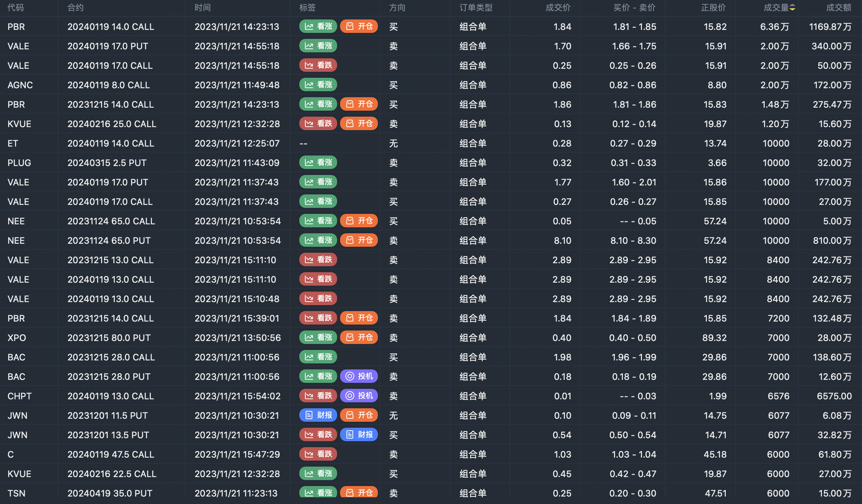Click 看跌 tag in CHPT row
This screenshot has height=504, width=862.
(x=318, y=396)
